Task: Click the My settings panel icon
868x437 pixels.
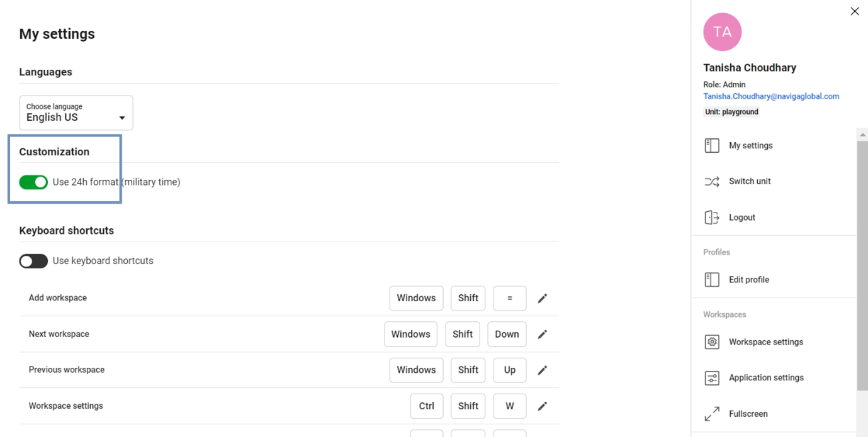Action: point(712,145)
